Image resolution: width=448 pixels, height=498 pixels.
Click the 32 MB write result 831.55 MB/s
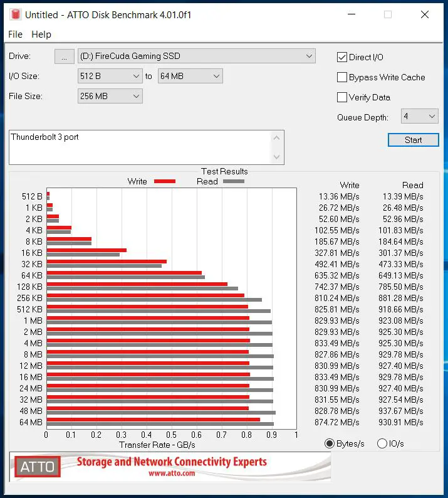click(337, 400)
